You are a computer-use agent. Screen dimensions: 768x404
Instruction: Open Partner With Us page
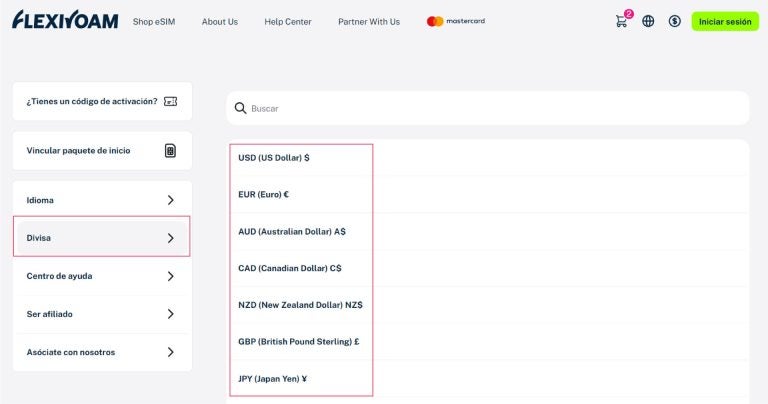tap(369, 22)
